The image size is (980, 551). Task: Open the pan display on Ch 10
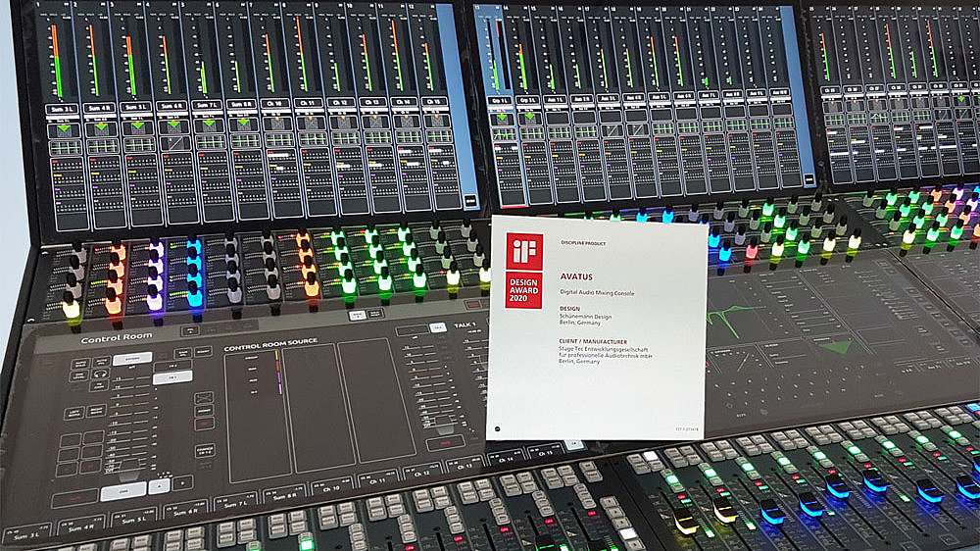[275, 124]
